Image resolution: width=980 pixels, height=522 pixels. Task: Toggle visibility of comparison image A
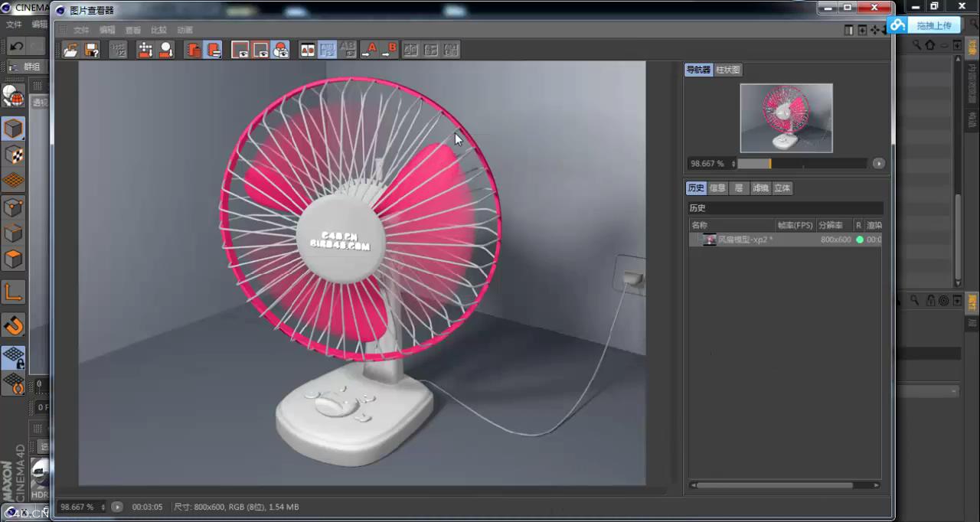tap(241, 50)
